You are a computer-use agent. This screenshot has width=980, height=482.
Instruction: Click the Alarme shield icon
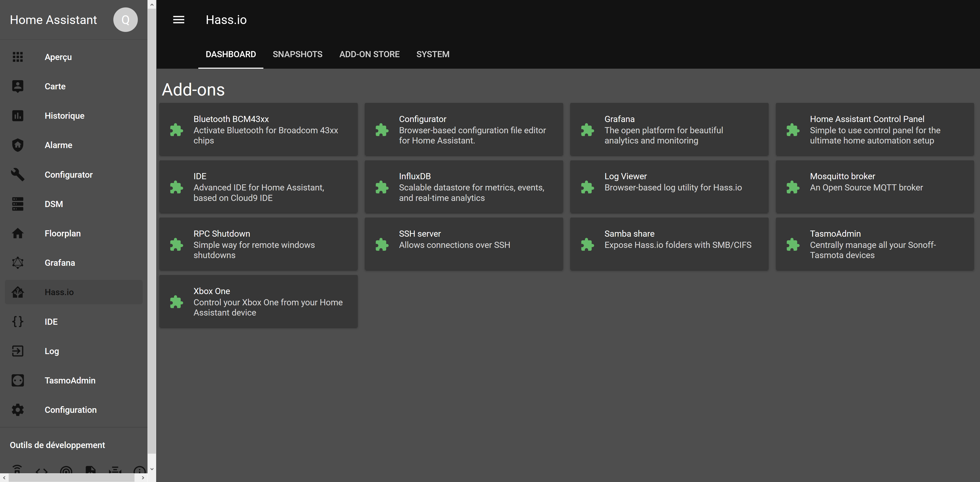[18, 145]
